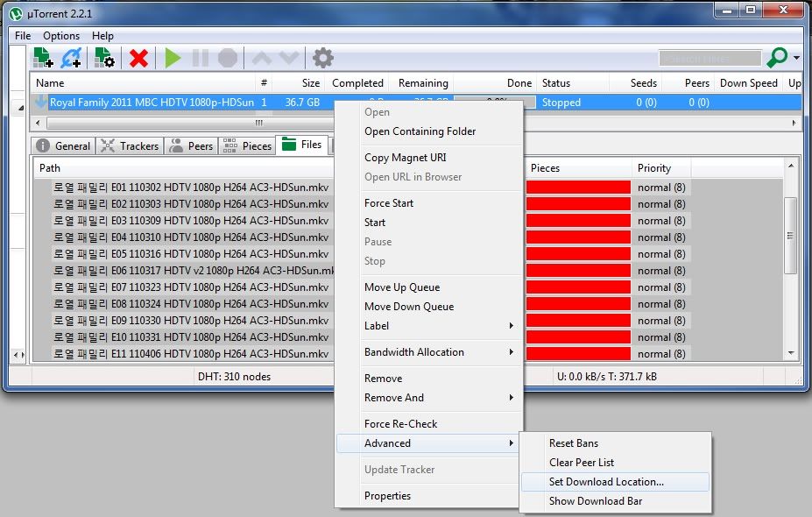Image resolution: width=812 pixels, height=517 pixels.
Task: Open the Help menu
Action: (102, 36)
